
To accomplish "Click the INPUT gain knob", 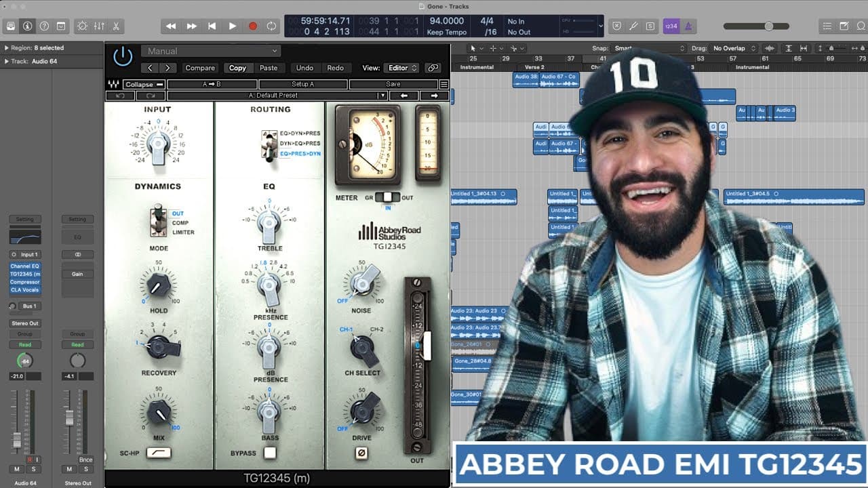I will pos(158,144).
